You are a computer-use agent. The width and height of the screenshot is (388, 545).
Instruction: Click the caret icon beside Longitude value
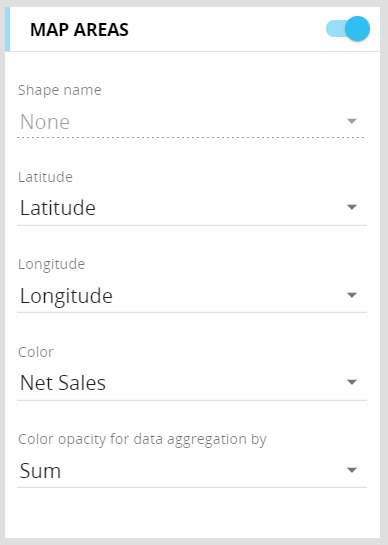point(352,295)
